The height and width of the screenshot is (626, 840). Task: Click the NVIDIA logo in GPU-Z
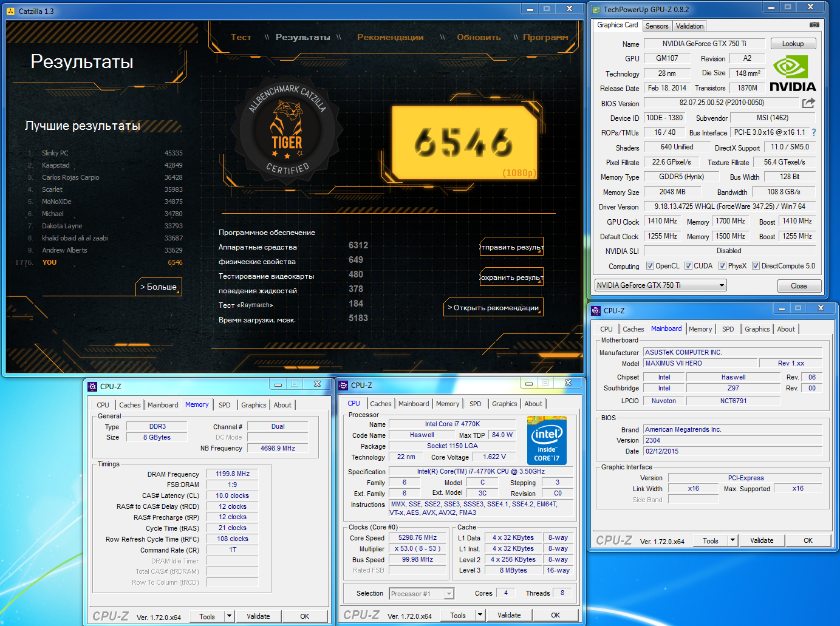click(793, 73)
